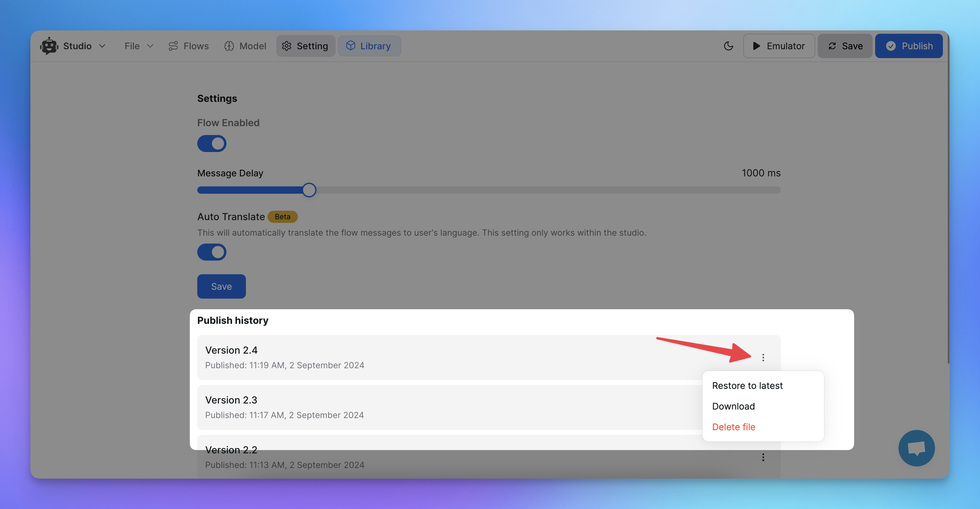Toggle dark mode moon icon
The height and width of the screenshot is (509, 980).
[x=729, y=46]
